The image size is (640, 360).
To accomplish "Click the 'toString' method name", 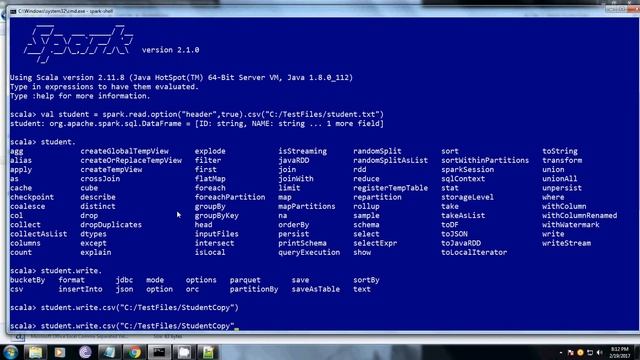I will click(560, 151).
